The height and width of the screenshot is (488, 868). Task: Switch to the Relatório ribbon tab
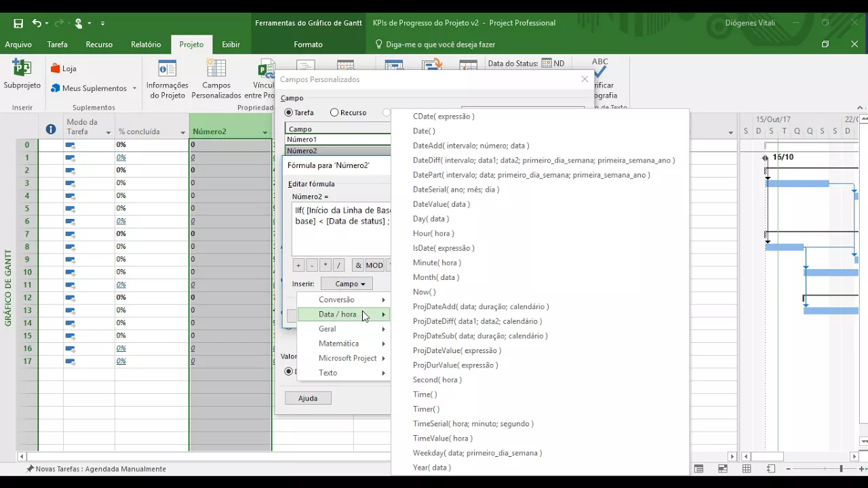coord(146,44)
